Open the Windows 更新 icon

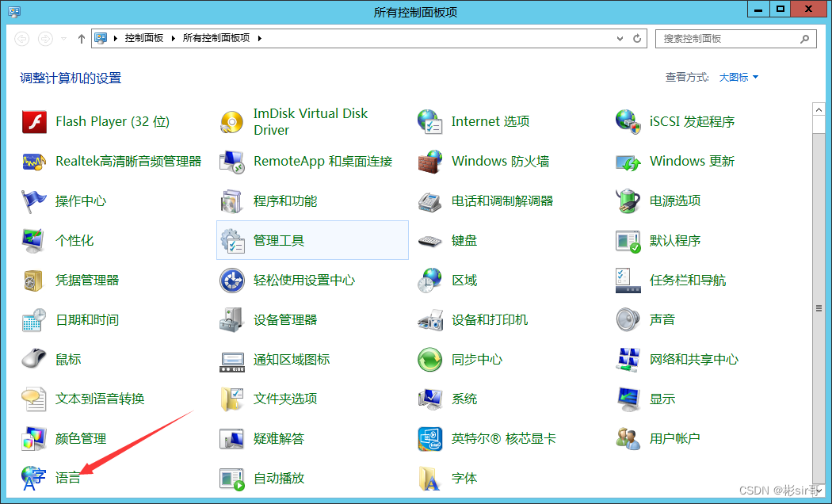tap(628, 162)
